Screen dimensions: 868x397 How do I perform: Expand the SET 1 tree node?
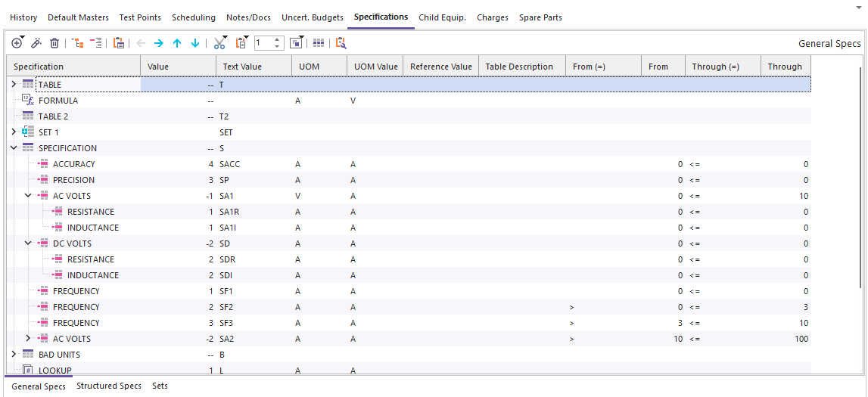(14, 132)
